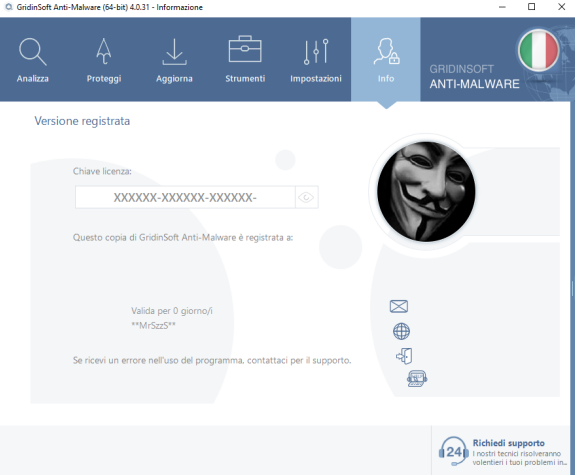Toggle license key visibility eye icon

point(306,197)
